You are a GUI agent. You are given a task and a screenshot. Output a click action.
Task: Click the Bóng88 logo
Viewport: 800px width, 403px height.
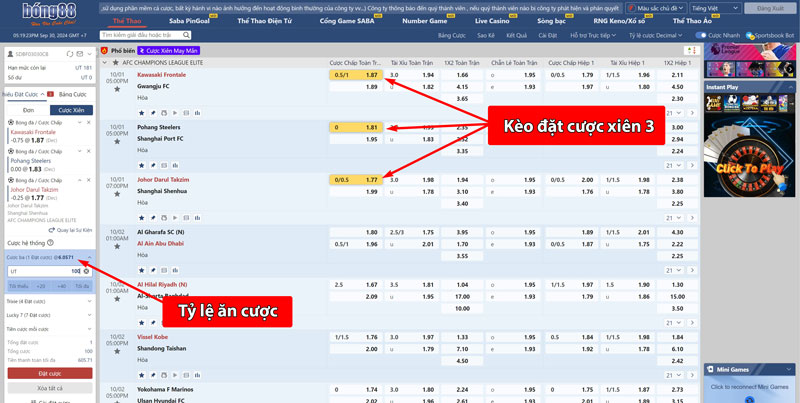pos(49,15)
